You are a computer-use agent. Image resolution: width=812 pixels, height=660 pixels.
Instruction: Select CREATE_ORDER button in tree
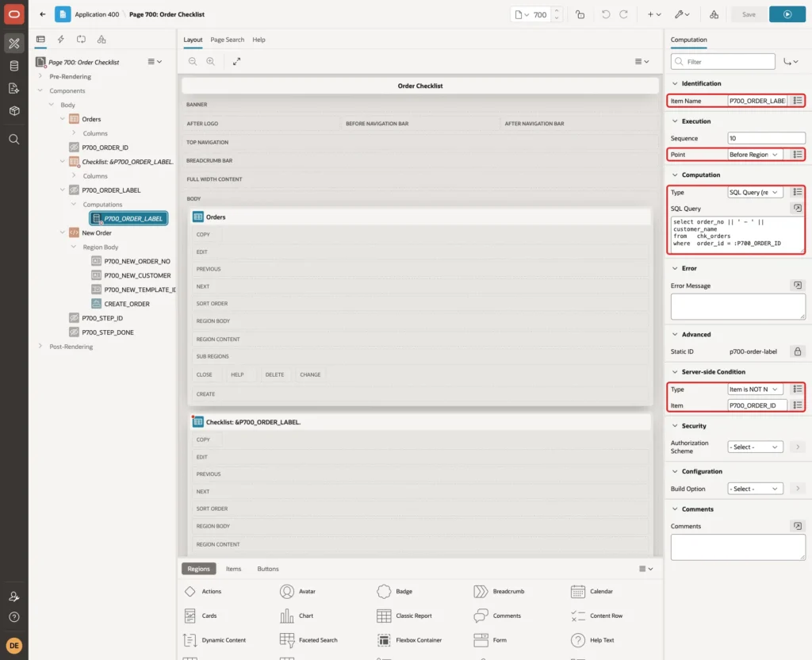(127, 304)
